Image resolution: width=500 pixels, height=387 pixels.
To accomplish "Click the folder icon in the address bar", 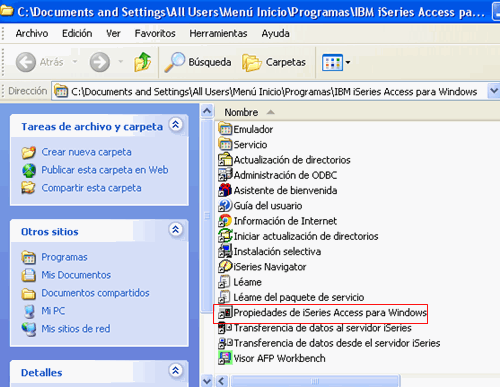I will click(x=61, y=91).
